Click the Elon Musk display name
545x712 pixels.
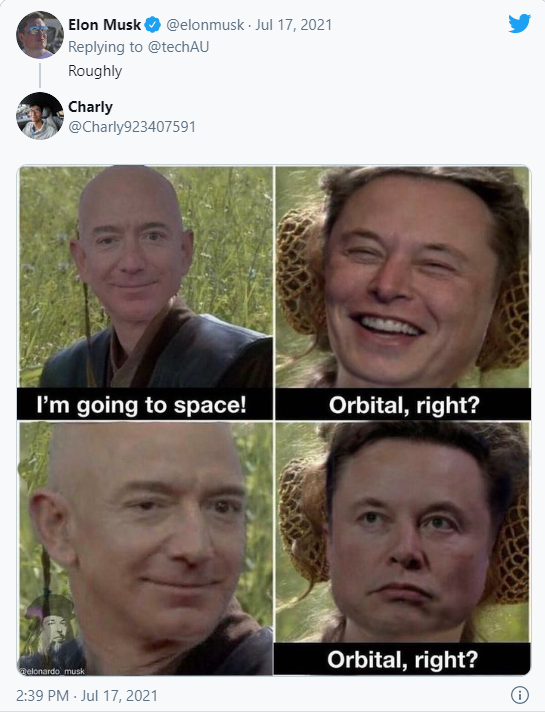pos(104,25)
